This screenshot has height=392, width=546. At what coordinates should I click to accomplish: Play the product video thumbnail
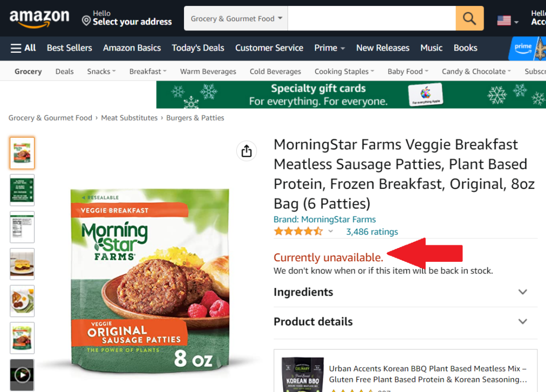click(x=22, y=375)
